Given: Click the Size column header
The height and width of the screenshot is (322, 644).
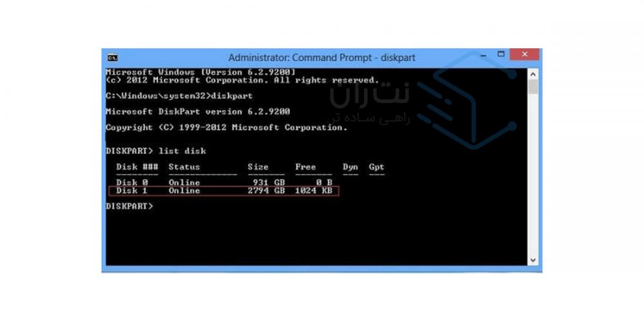Looking at the screenshot, I should (x=258, y=167).
